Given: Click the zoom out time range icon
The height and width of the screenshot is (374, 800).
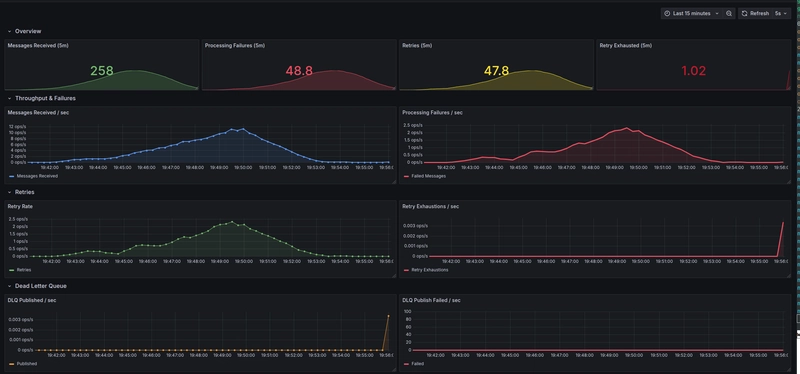Looking at the screenshot, I should point(729,14).
